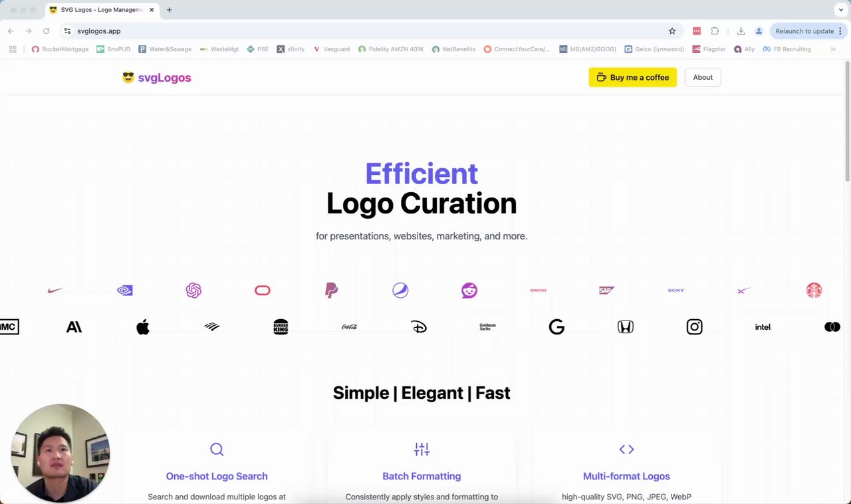Screen dimensions: 851x504
Task: Click the Buy me a coffee button
Action: (x=633, y=77)
